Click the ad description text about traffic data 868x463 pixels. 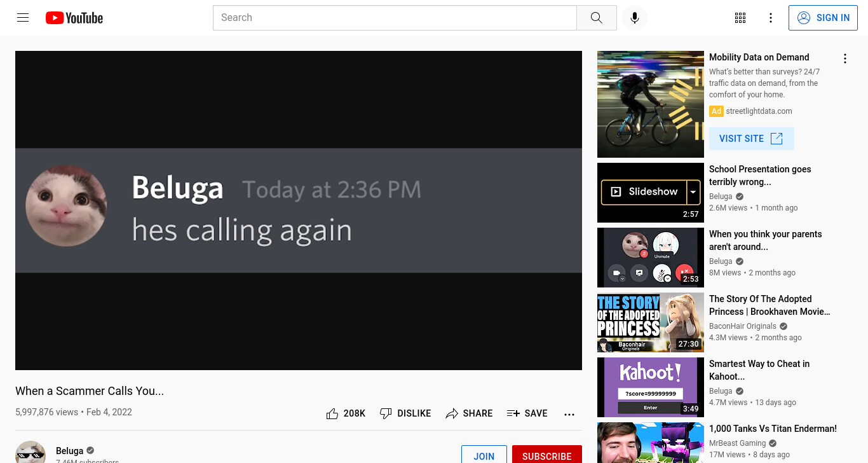(x=764, y=83)
